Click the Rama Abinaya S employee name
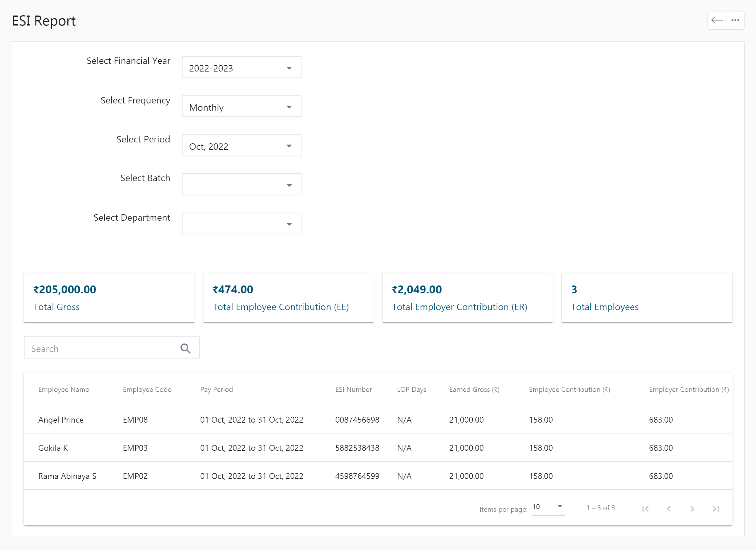The width and height of the screenshot is (756, 551). coord(67,476)
